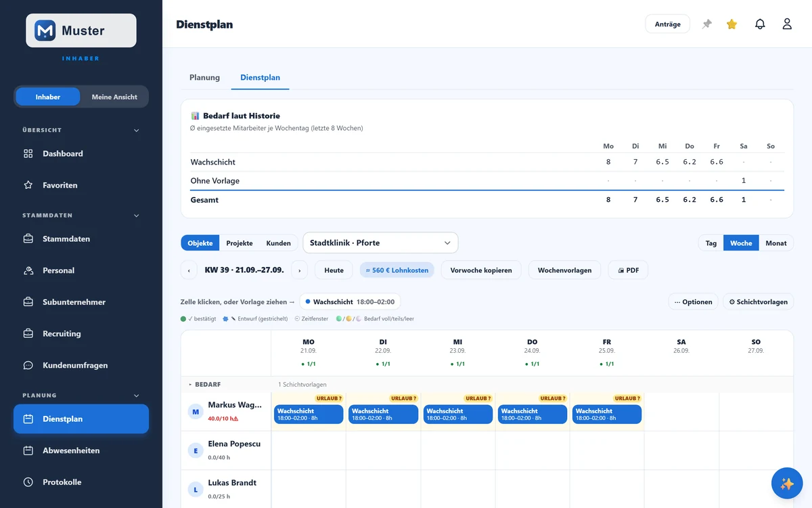The width and height of the screenshot is (812, 508).
Task: Click the Recruiting briefcase icon
Action: pos(28,334)
